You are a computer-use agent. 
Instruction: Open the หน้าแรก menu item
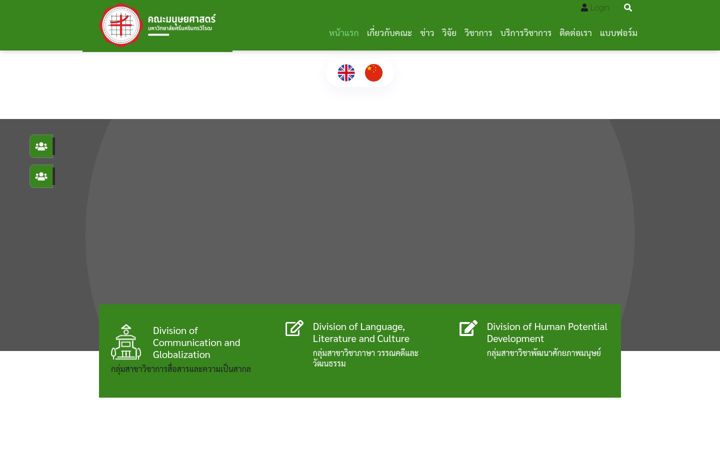click(x=343, y=33)
